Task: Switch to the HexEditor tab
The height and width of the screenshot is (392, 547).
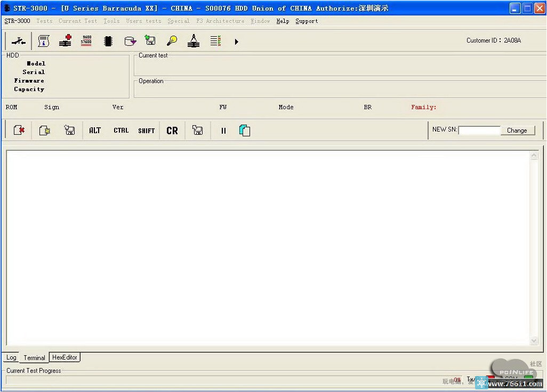Action: tap(65, 357)
